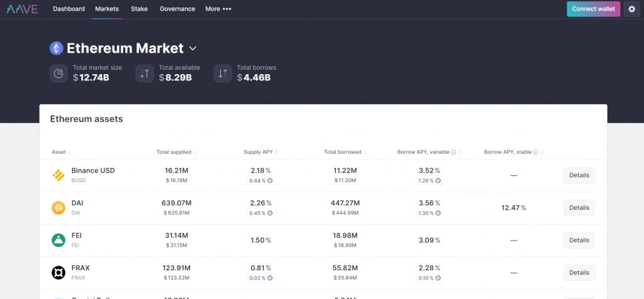644x299 pixels.
Task: Click the DAI token icon
Action: coord(58,207)
